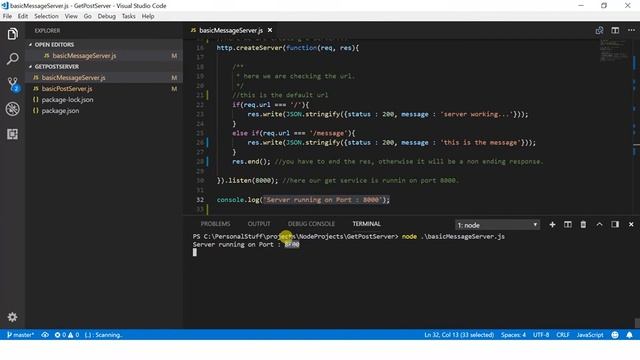Switch to the Debug Console tab
The height and width of the screenshot is (360, 640).
tap(311, 224)
